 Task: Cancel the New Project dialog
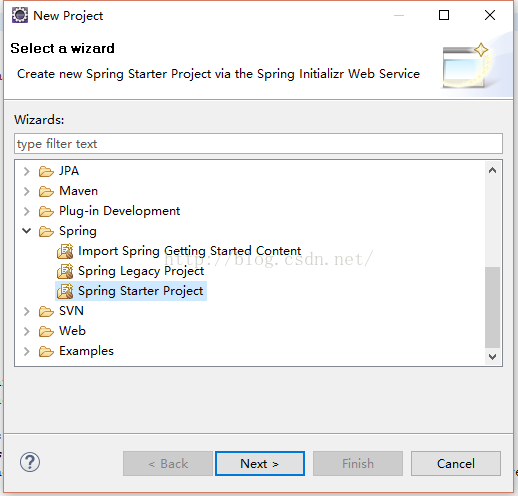(x=456, y=463)
